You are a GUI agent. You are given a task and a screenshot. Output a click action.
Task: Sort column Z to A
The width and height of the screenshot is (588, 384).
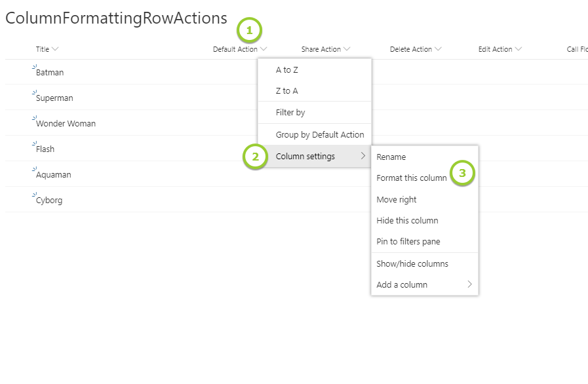coord(287,91)
